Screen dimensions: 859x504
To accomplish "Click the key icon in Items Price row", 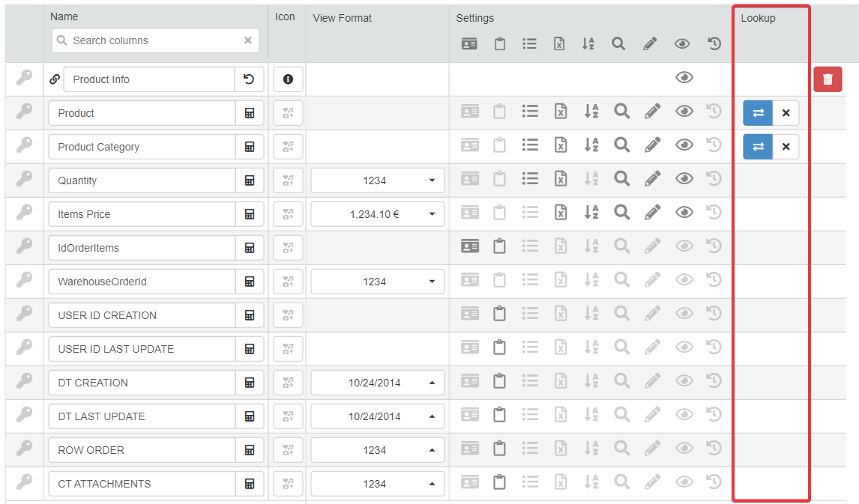I will pyautogui.click(x=24, y=214).
